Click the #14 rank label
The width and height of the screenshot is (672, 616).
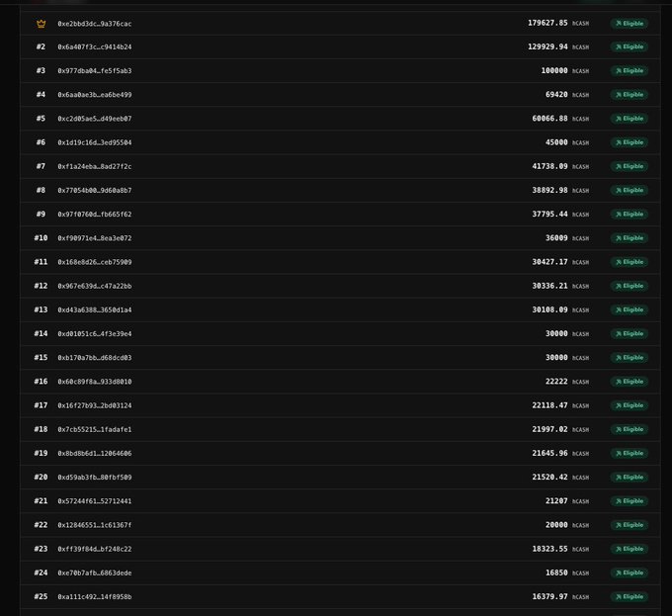41,333
